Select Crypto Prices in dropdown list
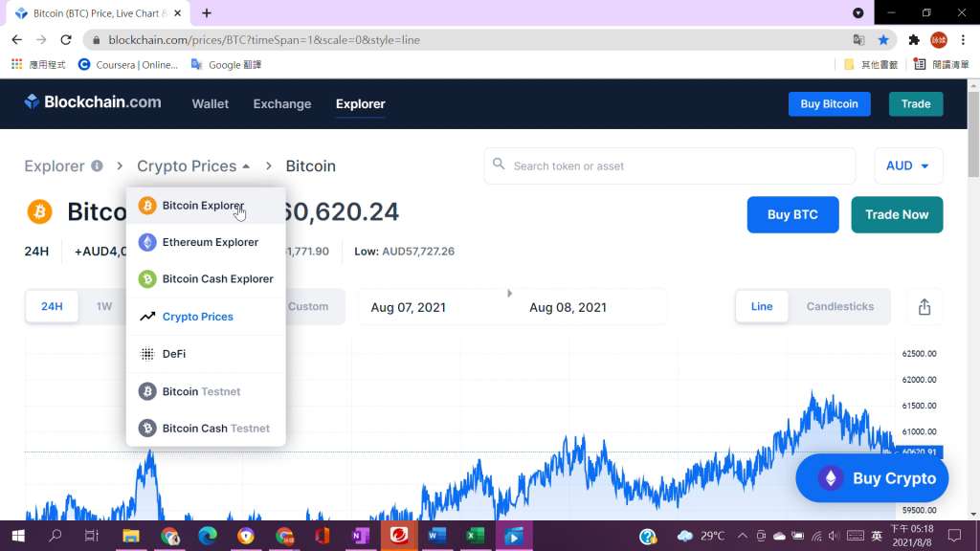Image resolution: width=980 pixels, height=551 pixels. pyautogui.click(x=206, y=317)
